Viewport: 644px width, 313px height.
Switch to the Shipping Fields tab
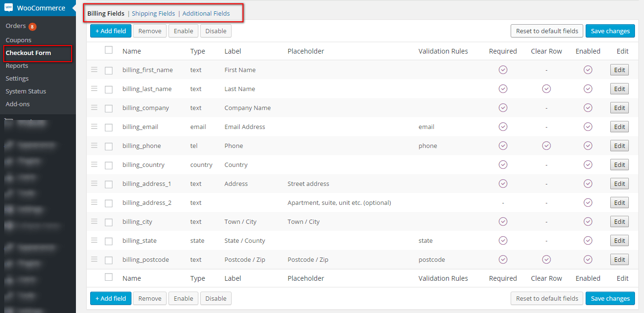click(x=153, y=13)
